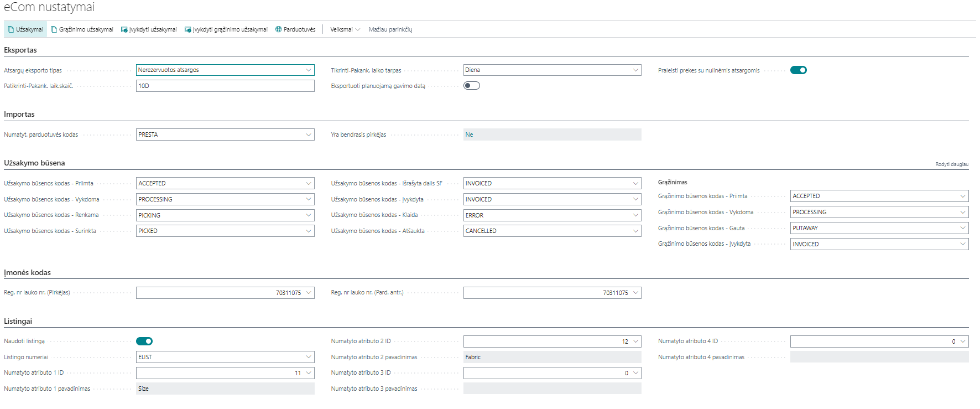Click the Patikrinti-Pakank. laik.skaič. input field
This screenshot has width=980, height=409.
[225, 86]
